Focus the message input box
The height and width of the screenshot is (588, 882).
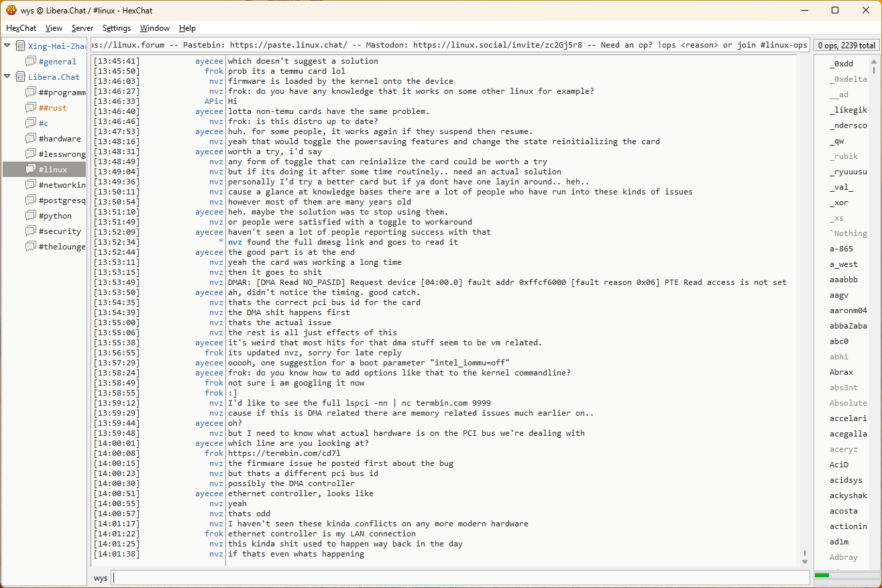coord(459,578)
